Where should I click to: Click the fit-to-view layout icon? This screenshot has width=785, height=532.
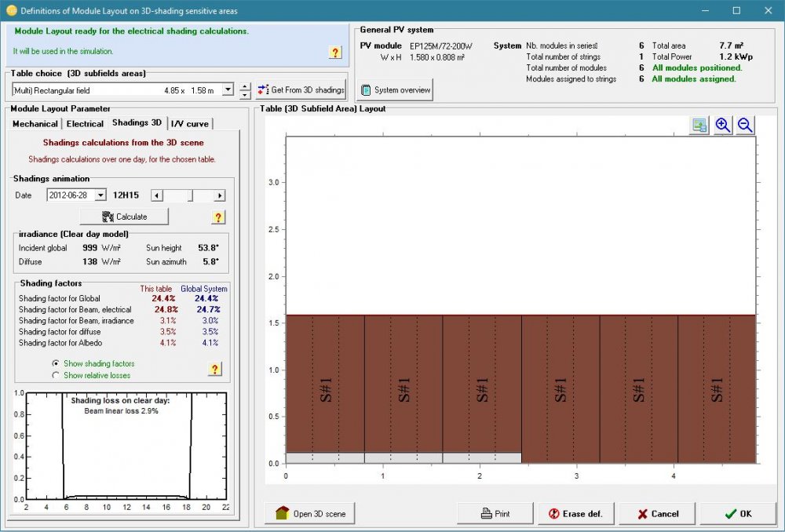[699, 126]
